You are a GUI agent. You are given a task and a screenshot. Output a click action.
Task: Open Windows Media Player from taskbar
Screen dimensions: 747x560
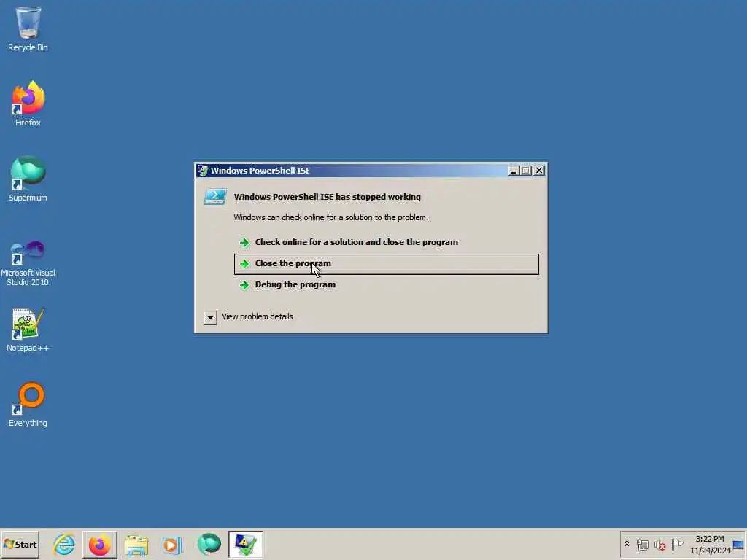click(x=172, y=544)
